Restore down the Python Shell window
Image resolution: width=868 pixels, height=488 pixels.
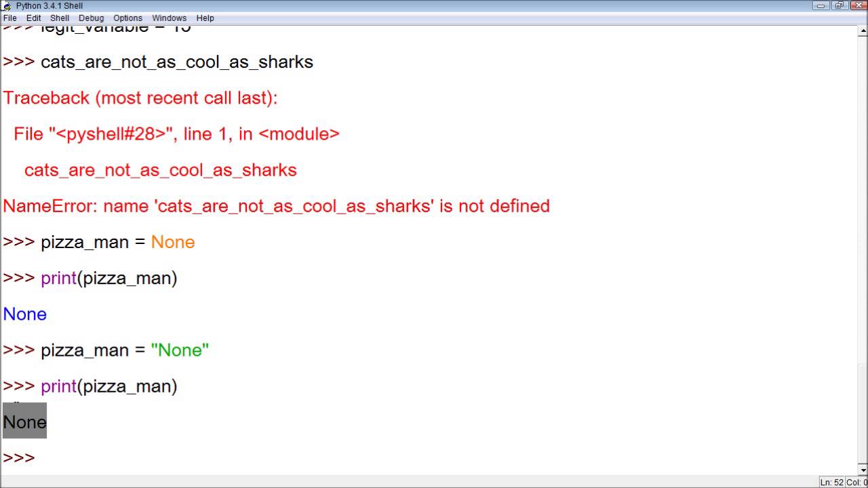840,5
